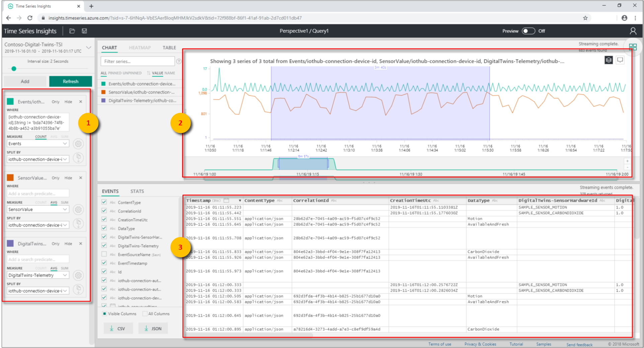Click the Refresh button

coord(71,82)
